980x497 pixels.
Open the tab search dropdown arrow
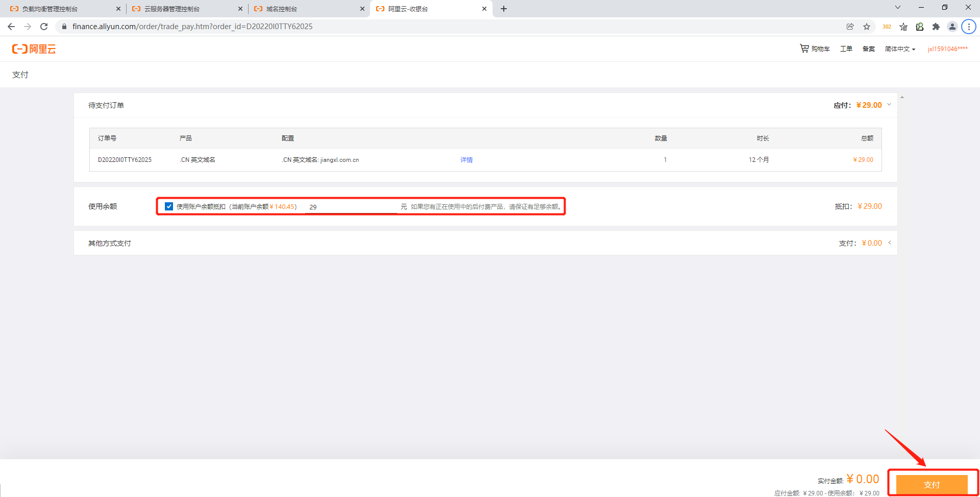click(x=898, y=7)
